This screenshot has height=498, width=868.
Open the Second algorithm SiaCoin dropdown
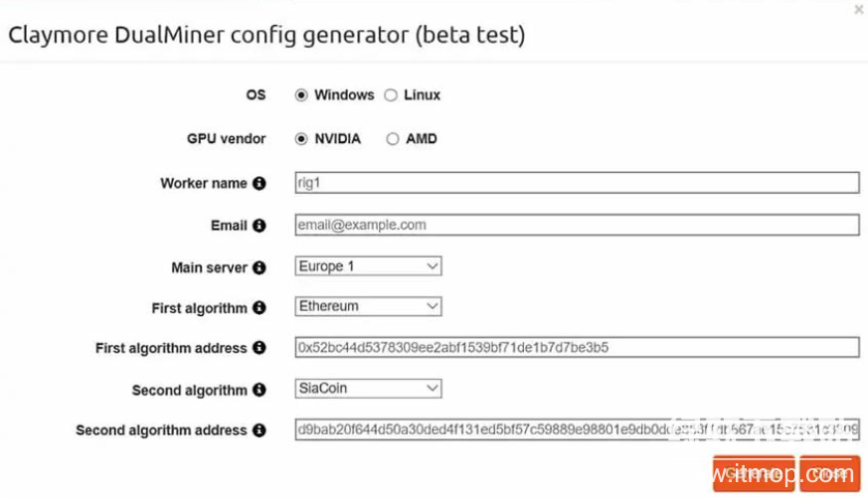[x=368, y=389]
